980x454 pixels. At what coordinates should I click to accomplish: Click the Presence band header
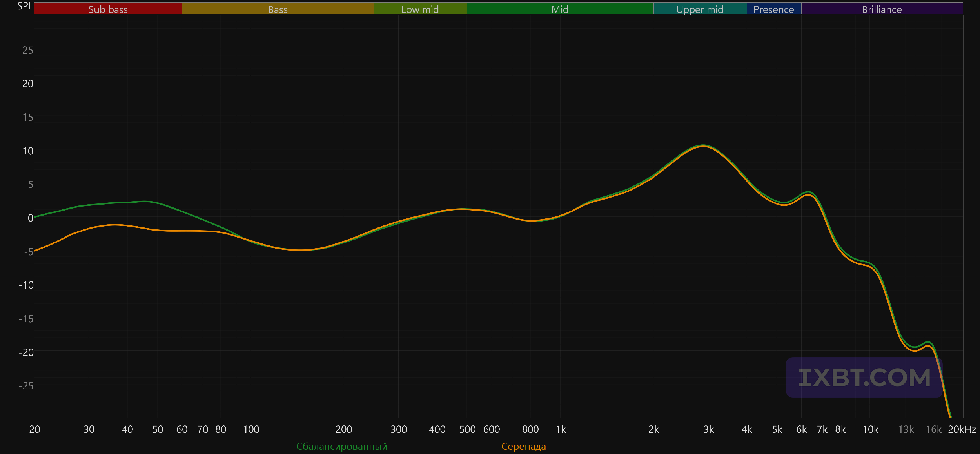[x=773, y=9]
